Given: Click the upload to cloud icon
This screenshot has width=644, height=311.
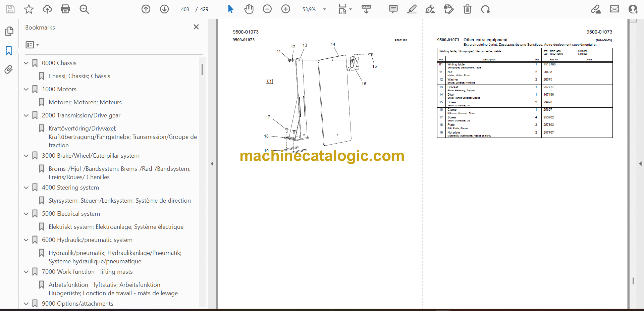Looking at the screenshot, I should point(47,9).
